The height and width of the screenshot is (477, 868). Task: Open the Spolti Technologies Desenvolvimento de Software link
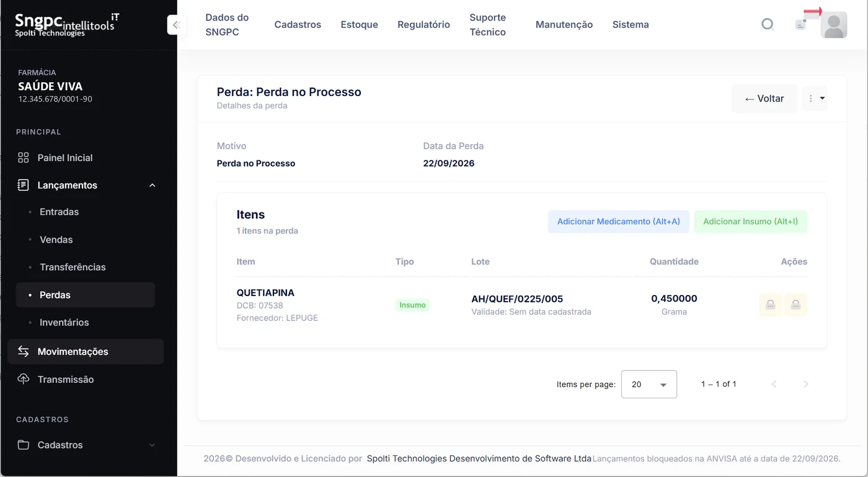[479, 458]
